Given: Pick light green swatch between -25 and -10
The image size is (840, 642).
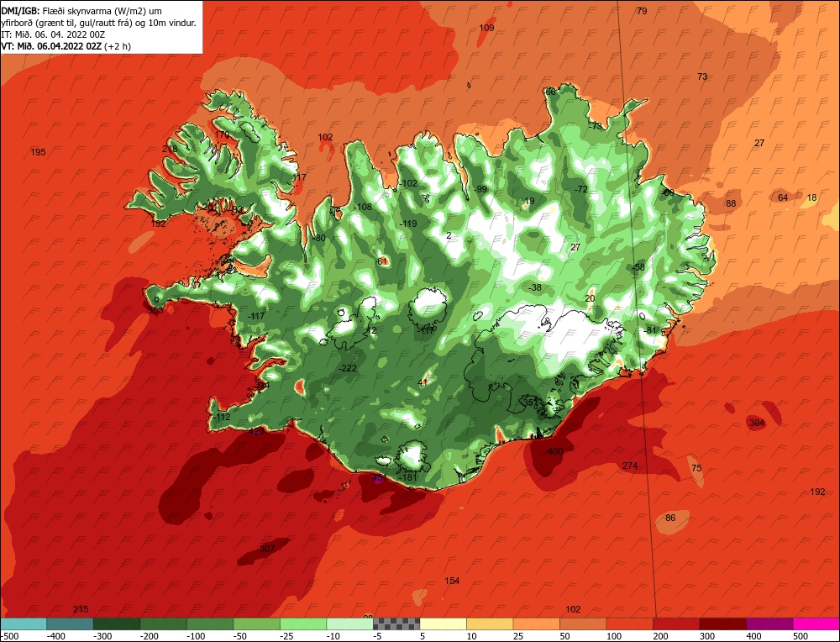Looking at the screenshot, I should [303, 624].
